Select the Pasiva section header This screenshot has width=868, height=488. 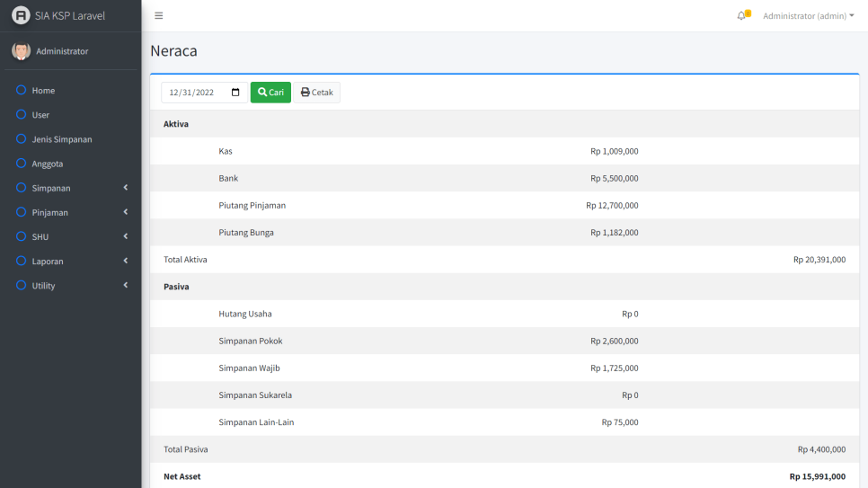[x=176, y=287]
